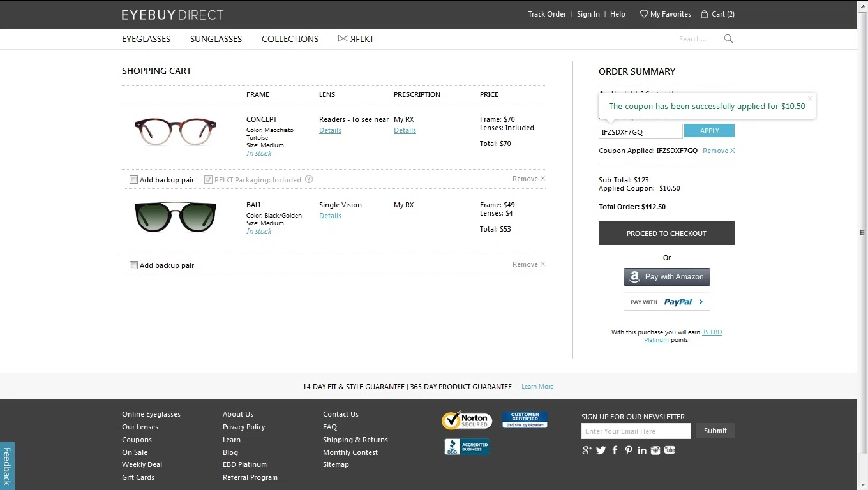
Task: Open lens Details for Bali Single Vision
Action: coord(330,216)
